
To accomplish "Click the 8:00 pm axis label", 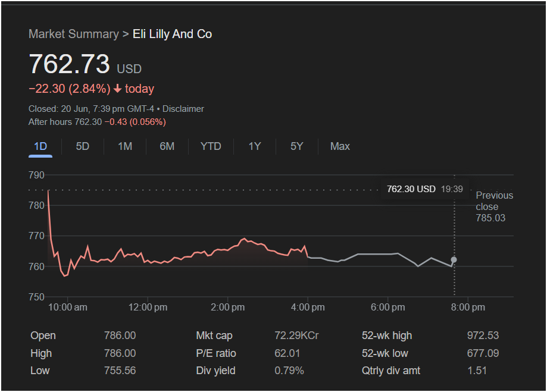I will [468, 308].
